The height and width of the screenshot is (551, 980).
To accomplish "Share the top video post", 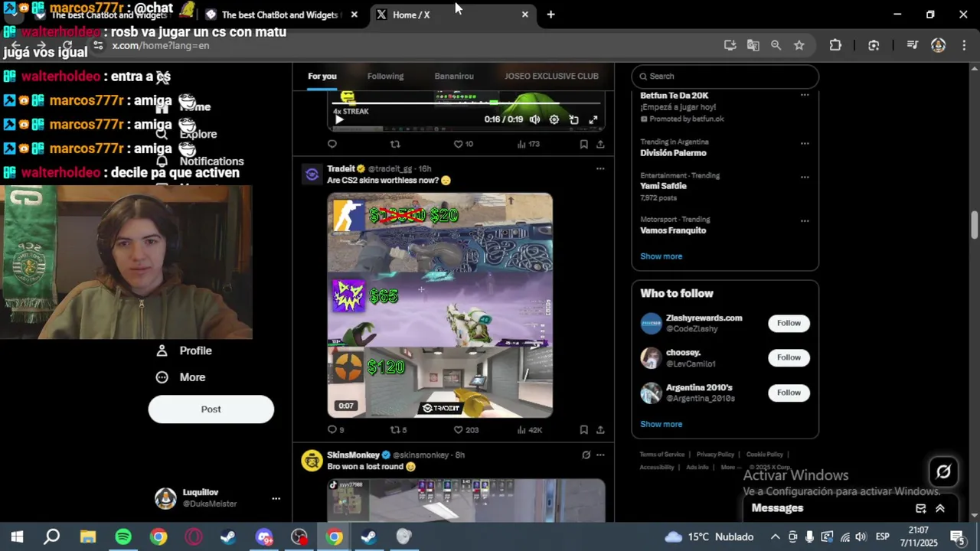I will click(x=600, y=144).
